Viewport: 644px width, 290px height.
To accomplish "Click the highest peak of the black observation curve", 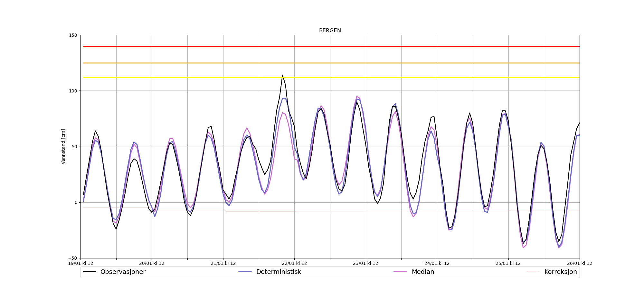I will click(x=282, y=75).
